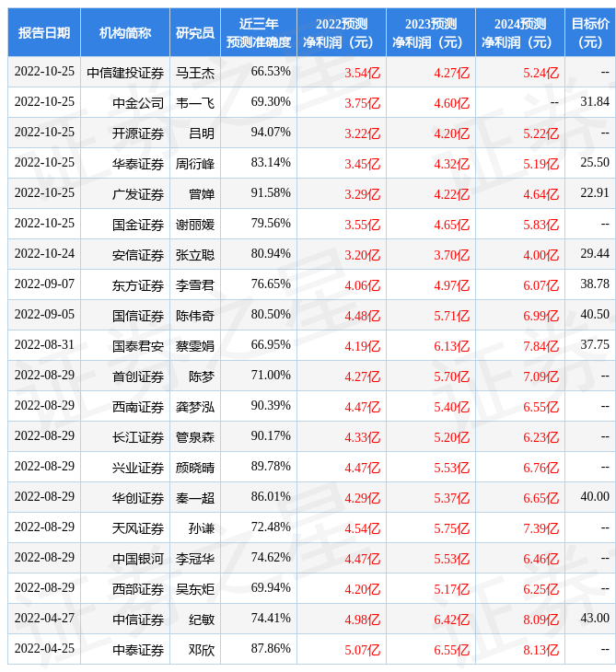This screenshot has height=672, width=616.
Task: Click the 目标价 column header
Action: (x=590, y=32)
